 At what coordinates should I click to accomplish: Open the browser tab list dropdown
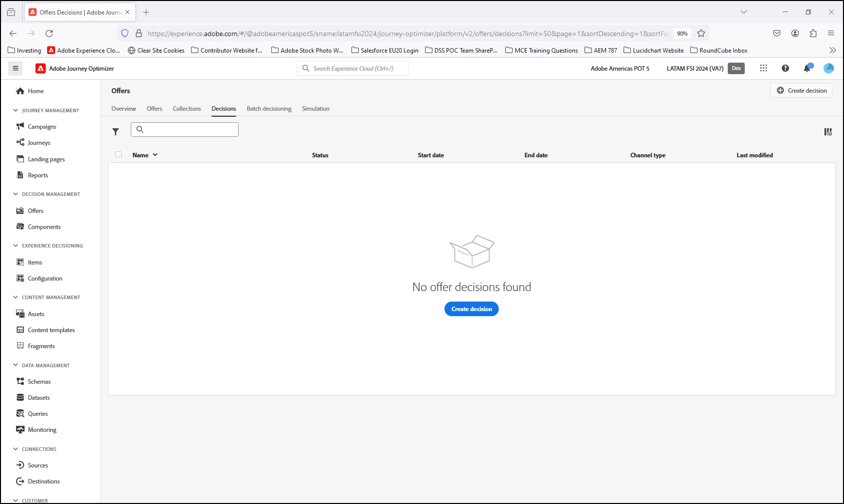pos(744,12)
